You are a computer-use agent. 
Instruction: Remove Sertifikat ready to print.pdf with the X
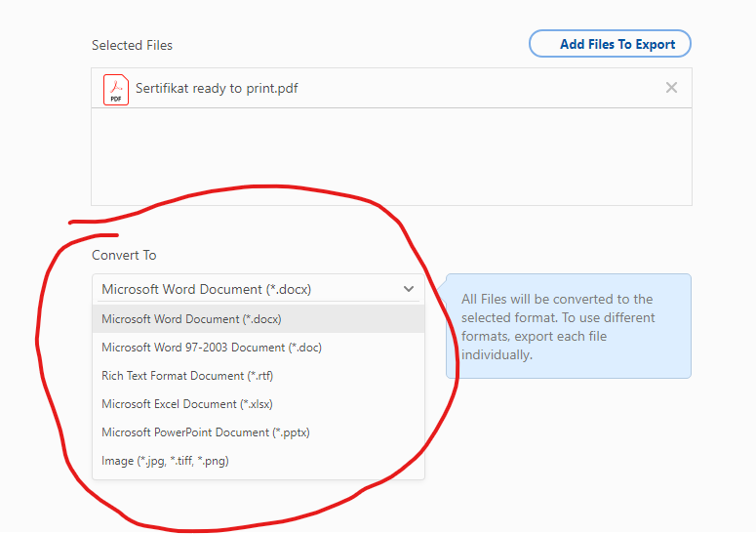coord(671,88)
